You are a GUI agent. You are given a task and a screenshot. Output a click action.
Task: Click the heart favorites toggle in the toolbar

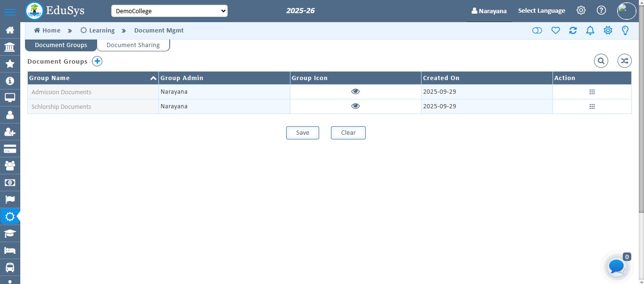tap(555, 30)
